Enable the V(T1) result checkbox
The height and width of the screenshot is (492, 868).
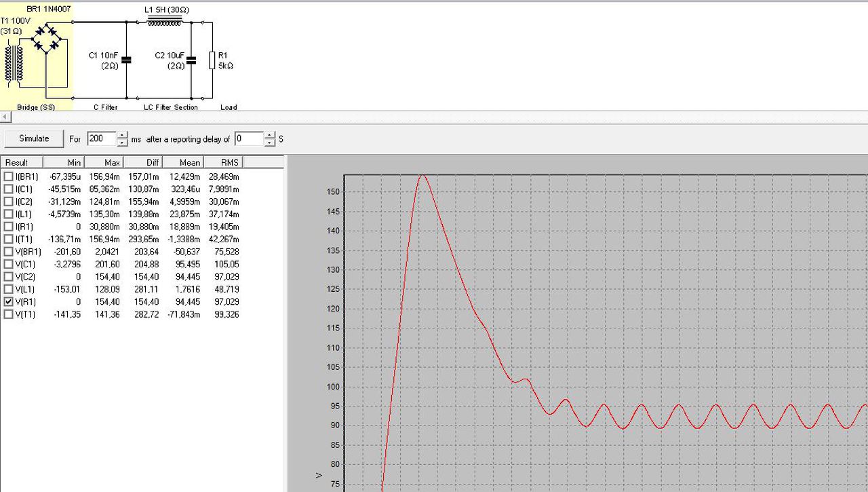(9, 314)
